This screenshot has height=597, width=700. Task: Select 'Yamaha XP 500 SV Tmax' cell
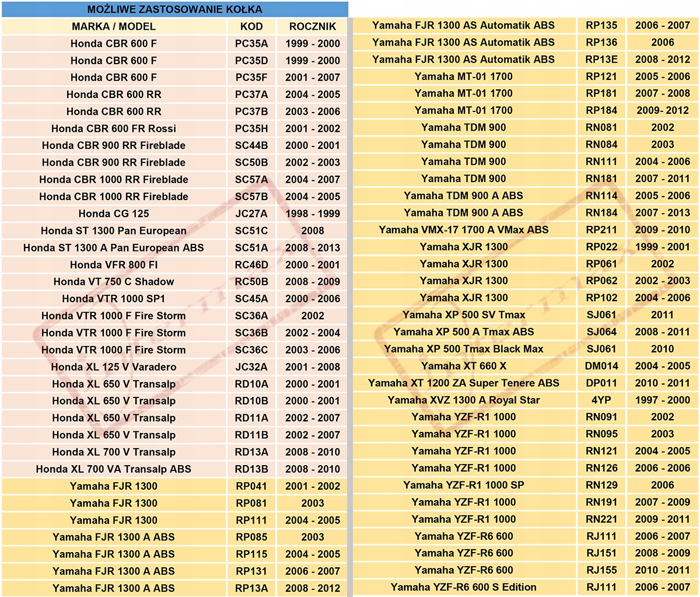coord(464,315)
